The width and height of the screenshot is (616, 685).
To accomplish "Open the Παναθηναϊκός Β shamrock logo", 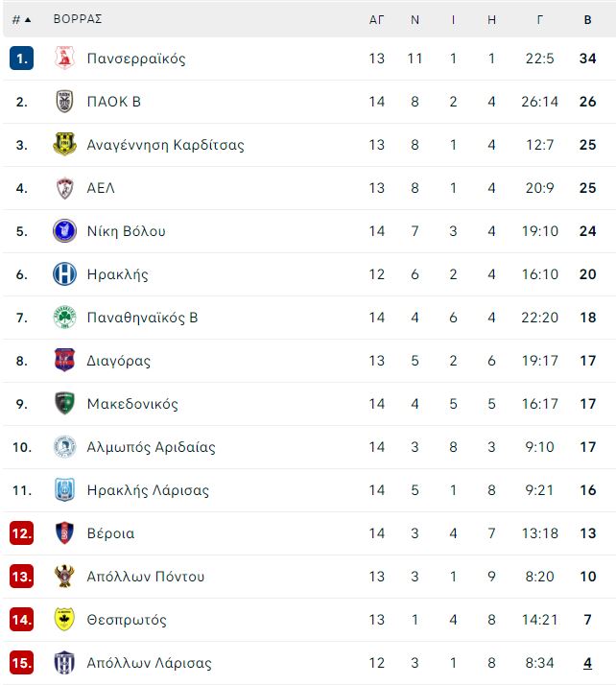I will (x=64, y=318).
